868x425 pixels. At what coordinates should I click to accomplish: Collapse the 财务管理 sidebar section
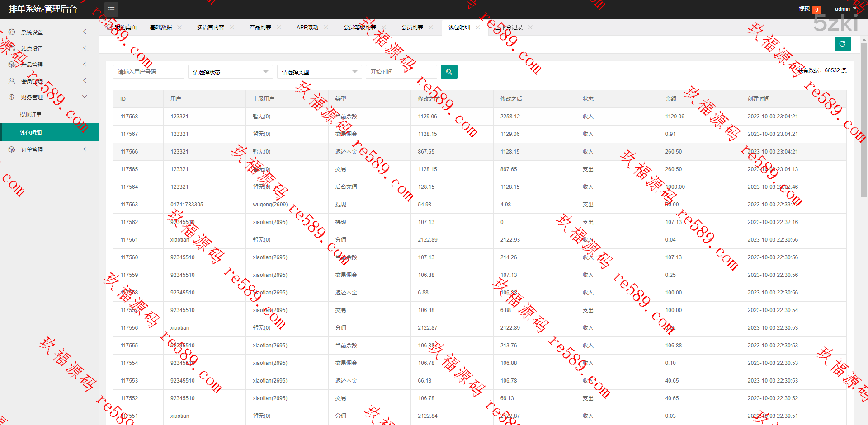[85, 97]
